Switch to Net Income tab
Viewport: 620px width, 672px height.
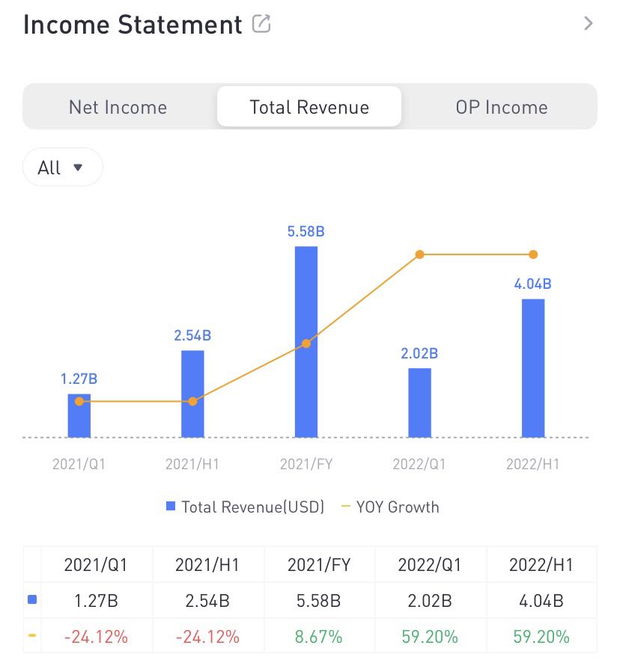118,107
